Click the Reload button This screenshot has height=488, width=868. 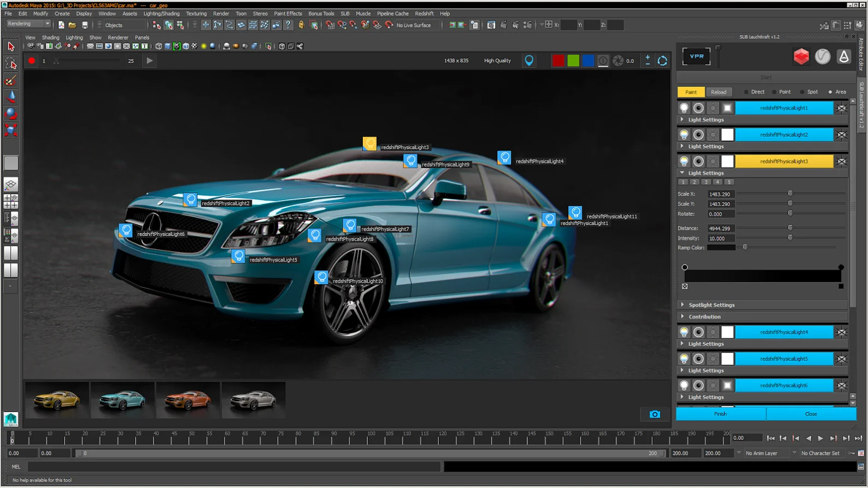pos(718,92)
